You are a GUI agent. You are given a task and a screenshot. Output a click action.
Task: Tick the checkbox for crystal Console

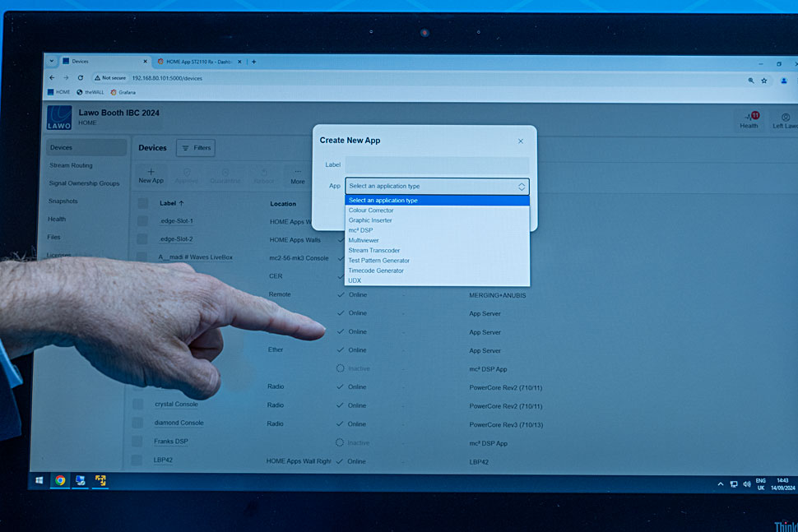click(137, 404)
